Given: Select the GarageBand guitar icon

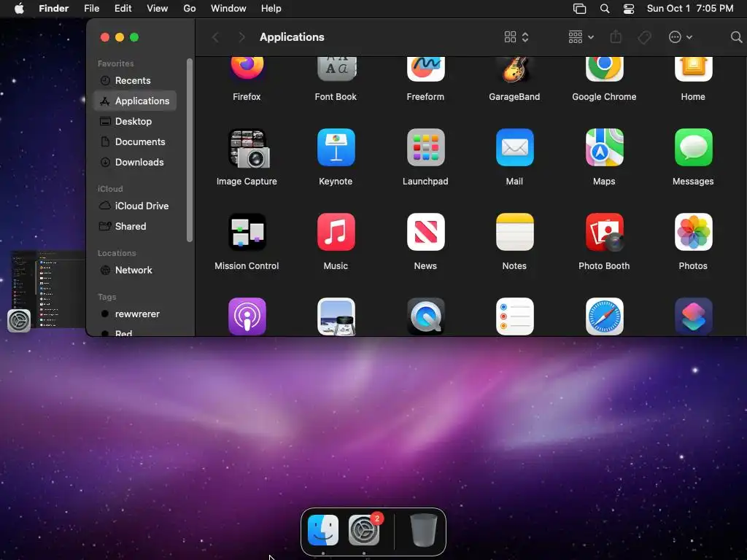Looking at the screenshot, I should (514, 69).
